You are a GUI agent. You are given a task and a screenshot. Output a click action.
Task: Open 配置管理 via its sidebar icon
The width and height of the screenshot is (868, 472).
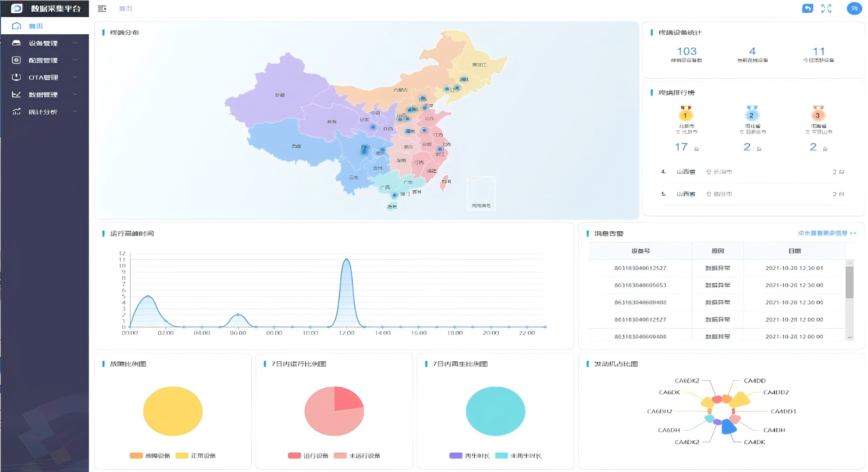(x=16, y=60)
